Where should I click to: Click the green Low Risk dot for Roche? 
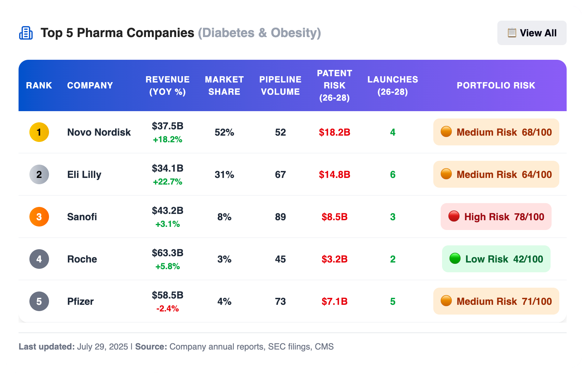pyautogui.click(x=455, y=259)
